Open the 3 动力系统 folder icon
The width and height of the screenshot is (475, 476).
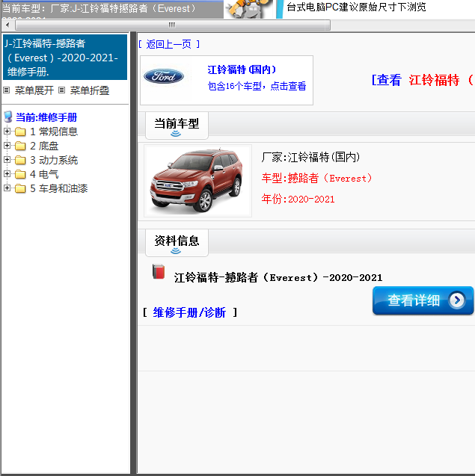(20, 160)
